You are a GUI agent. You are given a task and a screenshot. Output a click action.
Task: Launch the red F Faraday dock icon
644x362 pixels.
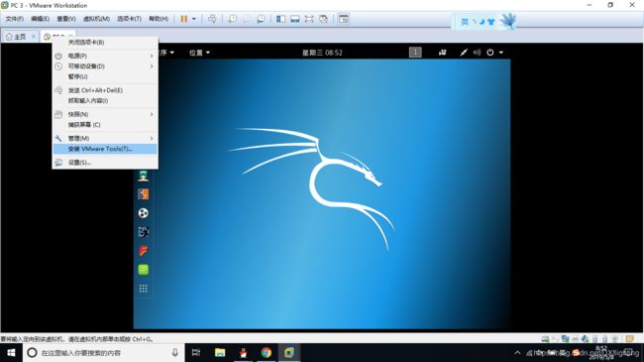click(144, 251)
